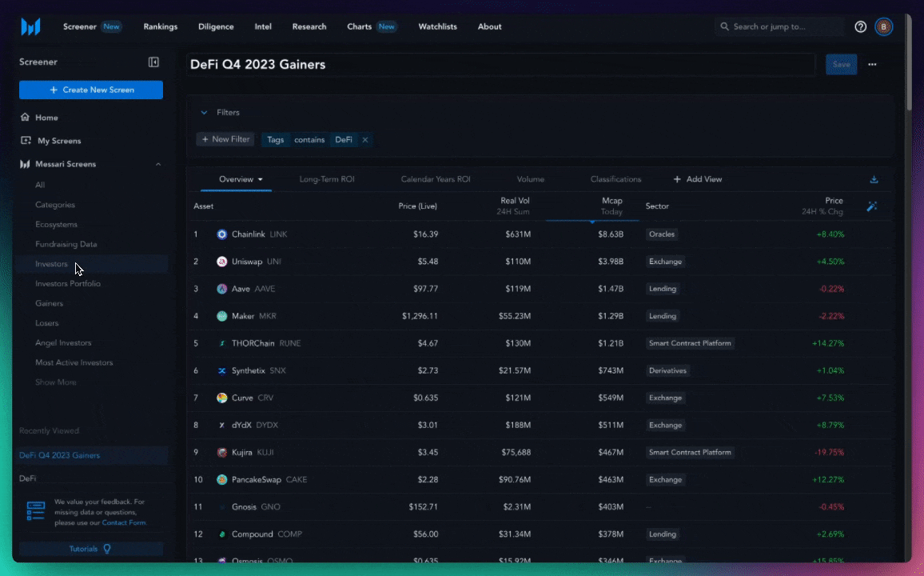This screenshot has width=924, height=576.
Task: Open the Rankings menu item
Action: point(161,26)
